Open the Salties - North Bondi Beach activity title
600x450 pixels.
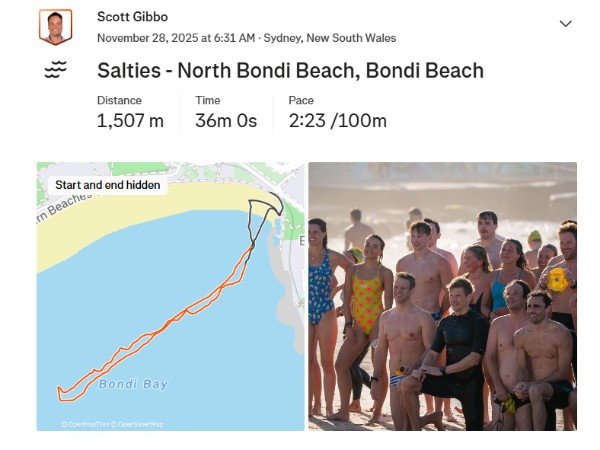[x=290, y=71]
